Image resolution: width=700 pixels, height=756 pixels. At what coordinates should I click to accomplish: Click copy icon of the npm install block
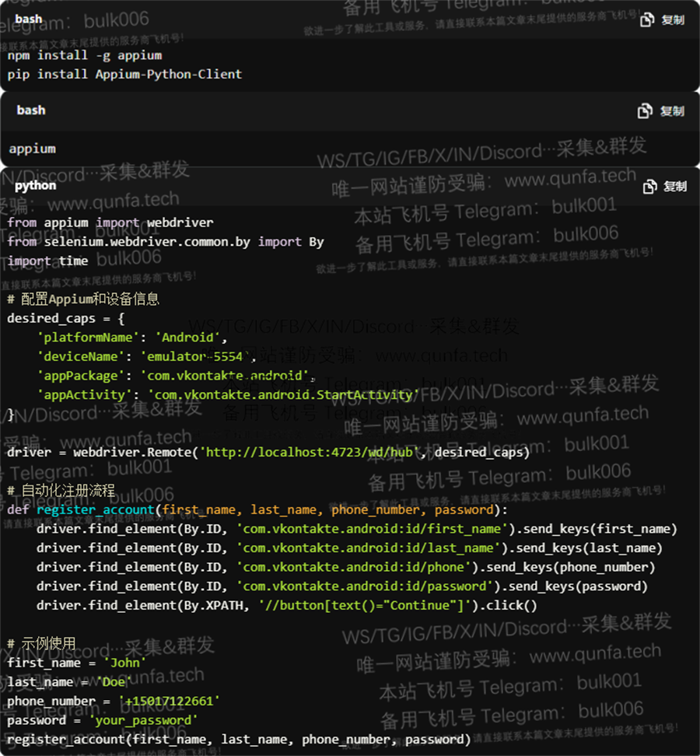pos(647,19)
